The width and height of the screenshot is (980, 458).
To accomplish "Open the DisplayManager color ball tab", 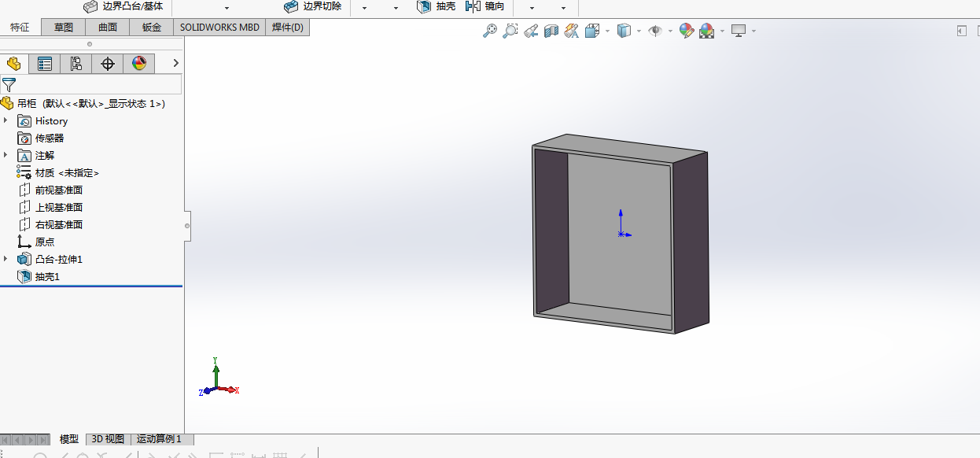I will (139, 64).
